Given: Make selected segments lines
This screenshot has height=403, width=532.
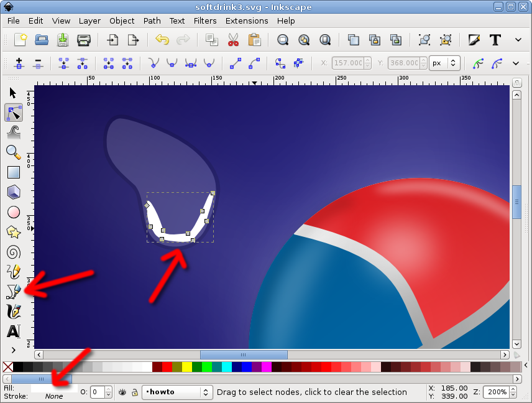Looking at the screenshot, I should click(236, 63).
